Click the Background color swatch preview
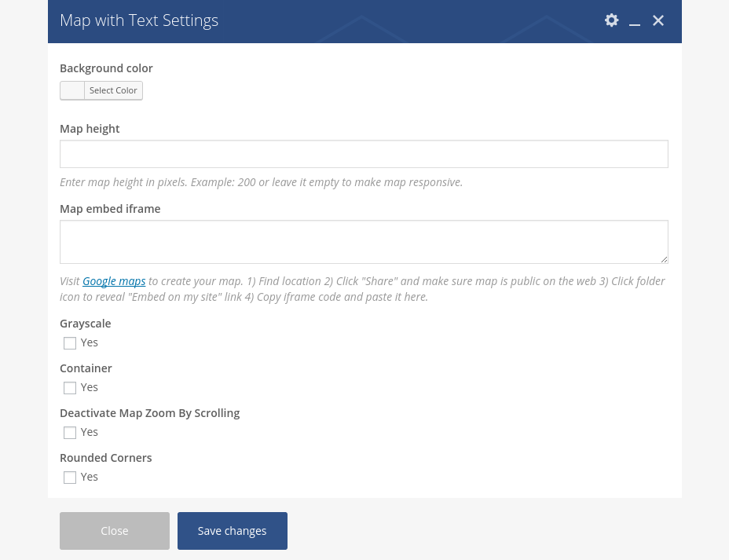 (x=72, y=90)
